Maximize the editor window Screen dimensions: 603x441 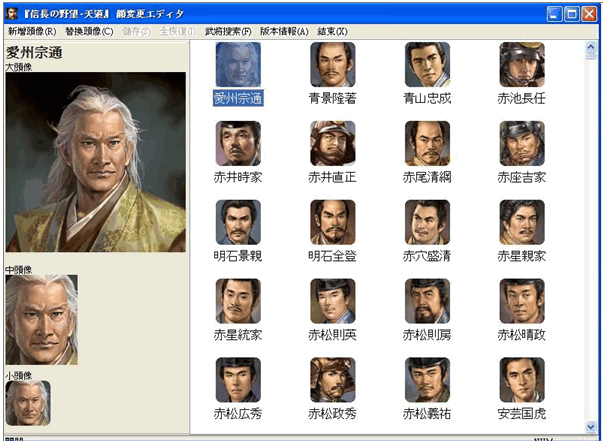572,14
